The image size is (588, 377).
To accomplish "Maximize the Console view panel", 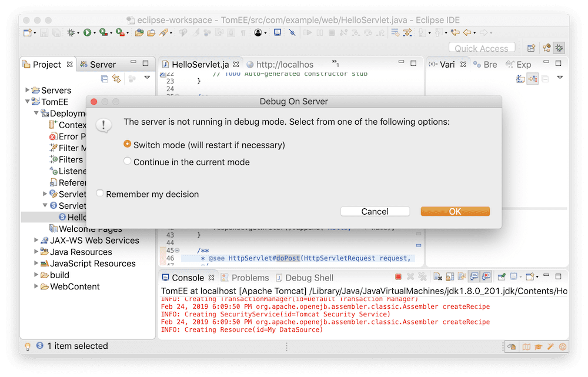I will [559, 276].
